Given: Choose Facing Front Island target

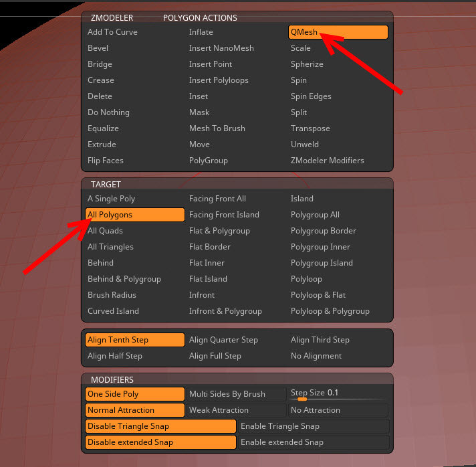Looking at the screenshot, I should (x=224, y=215).
